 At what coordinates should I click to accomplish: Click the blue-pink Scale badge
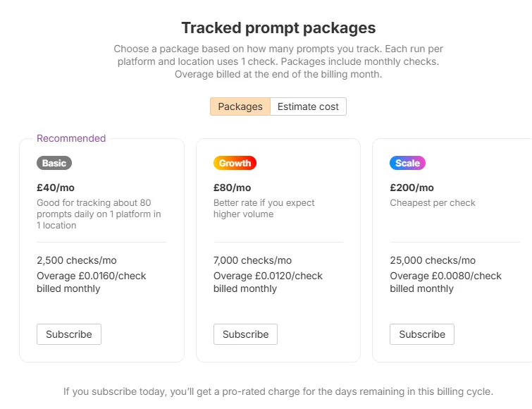[407, 163]
